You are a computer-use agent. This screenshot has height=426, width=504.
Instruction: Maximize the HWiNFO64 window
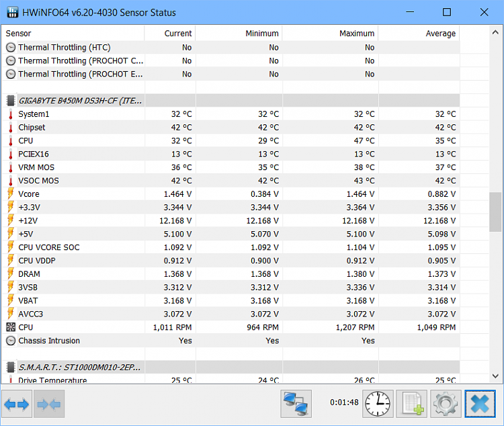pos(447,12)
